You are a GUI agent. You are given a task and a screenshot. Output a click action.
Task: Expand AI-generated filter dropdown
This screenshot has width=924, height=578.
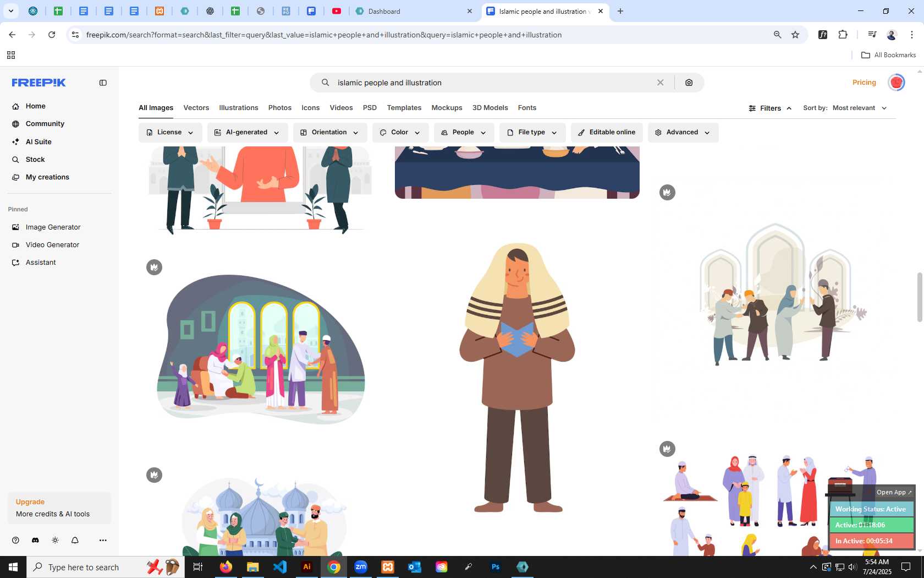click(x=247, y=133)
